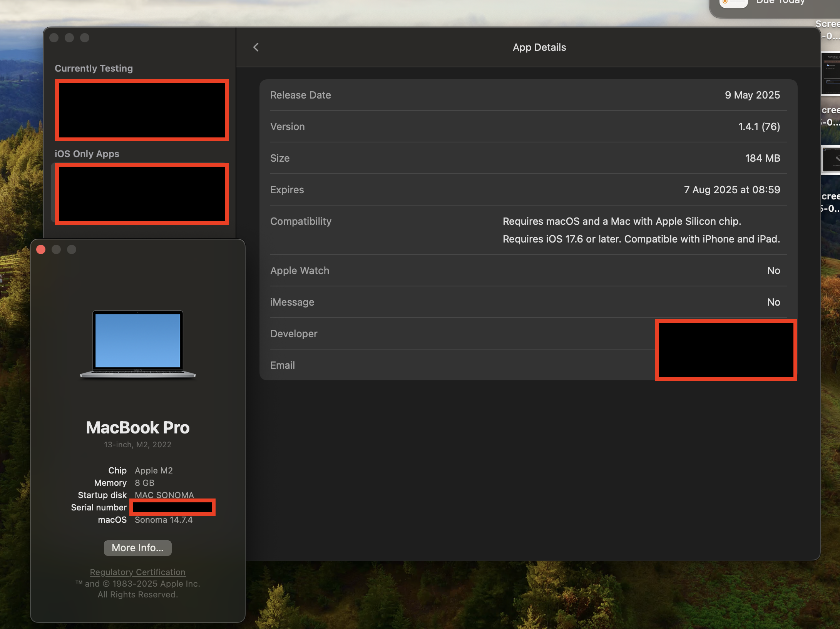Click the Apple Inc. copyright notice
The width and height of the screenshot is (840, 629).
(138, 589)
